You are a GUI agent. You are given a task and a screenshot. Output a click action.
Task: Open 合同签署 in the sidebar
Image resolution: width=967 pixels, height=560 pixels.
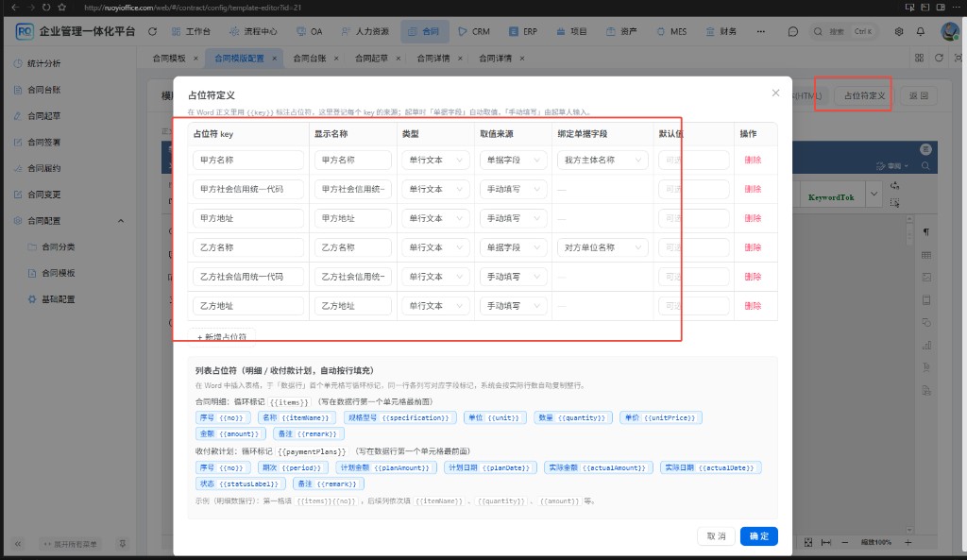43,142
